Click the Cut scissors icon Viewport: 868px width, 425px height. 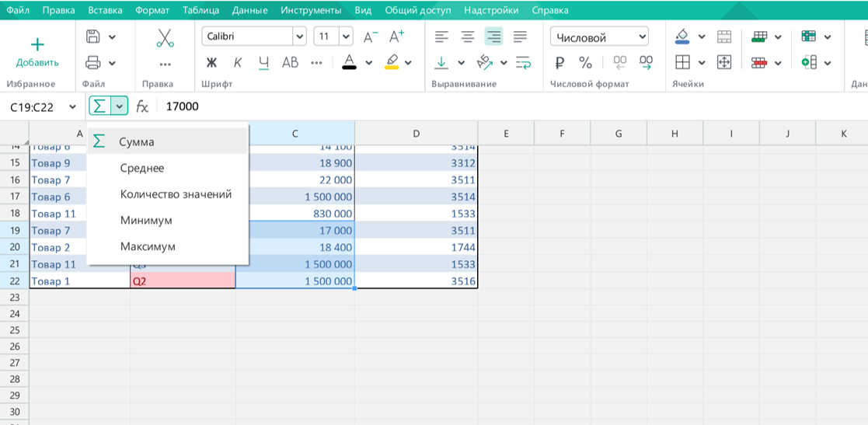tap(165, 37)
